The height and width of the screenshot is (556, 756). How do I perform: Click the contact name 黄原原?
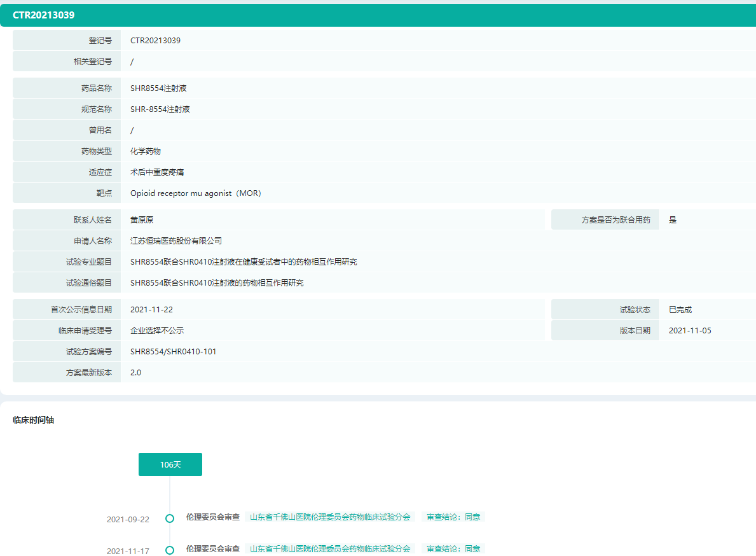point(142,220)
